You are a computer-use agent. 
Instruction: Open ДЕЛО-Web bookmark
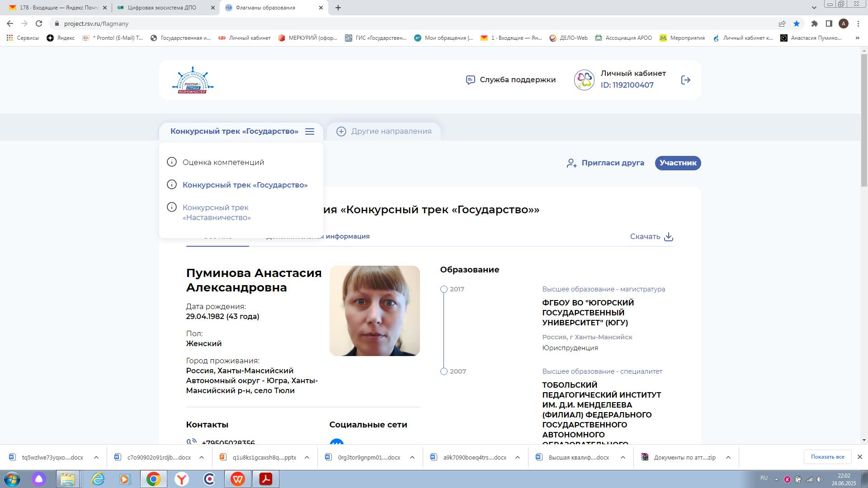tap(569, 38)
